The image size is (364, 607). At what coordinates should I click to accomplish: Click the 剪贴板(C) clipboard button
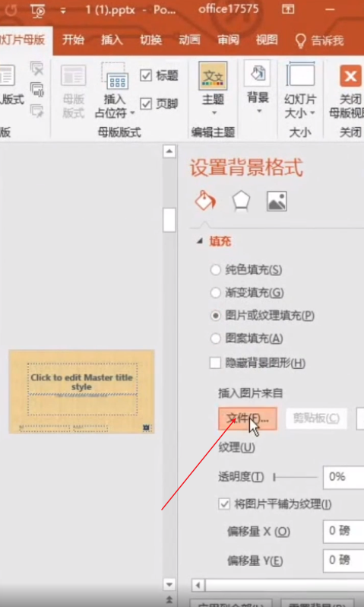coord(316,418)
